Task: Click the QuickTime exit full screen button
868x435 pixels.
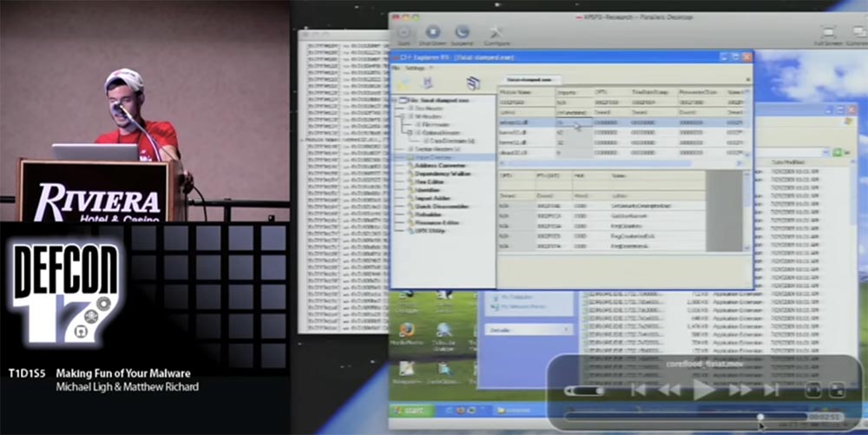Action: click(837, 390)
